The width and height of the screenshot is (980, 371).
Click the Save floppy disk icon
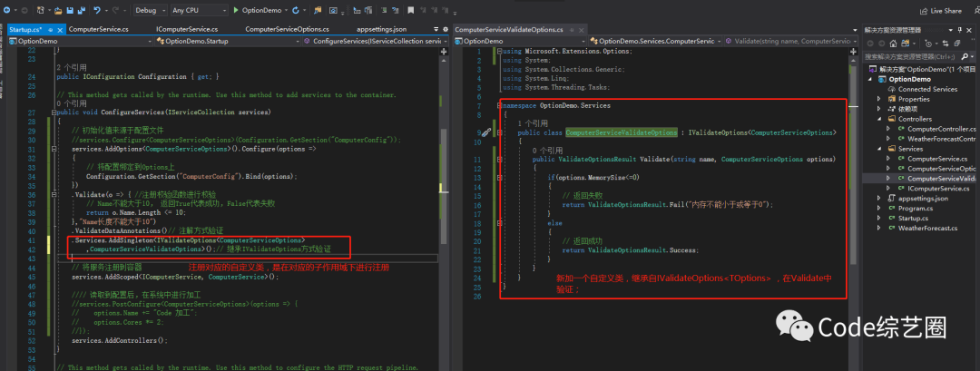click(69, 11)
